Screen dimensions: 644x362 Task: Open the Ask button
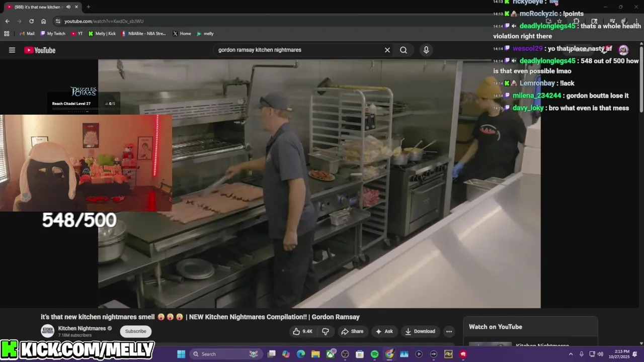[384, 331]
